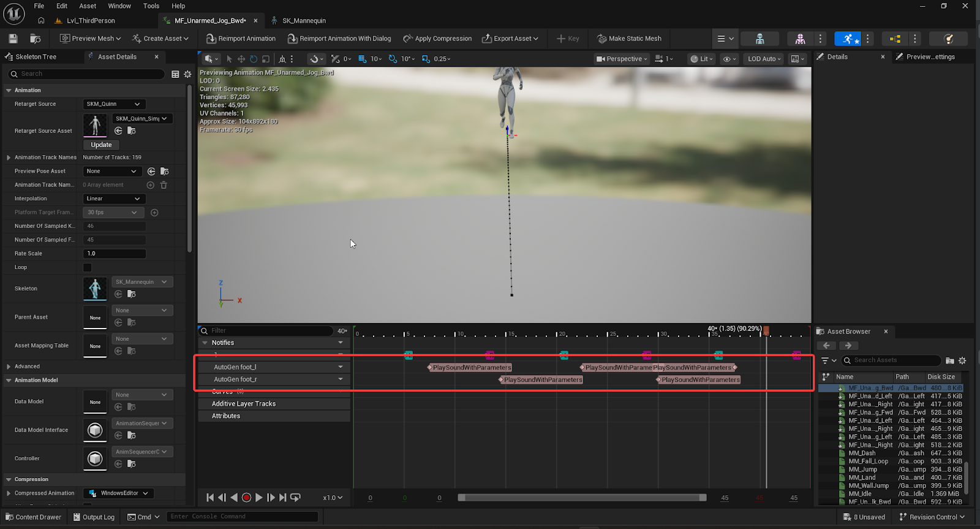Click the timeline playhead scrubber handle

point(766,331)
